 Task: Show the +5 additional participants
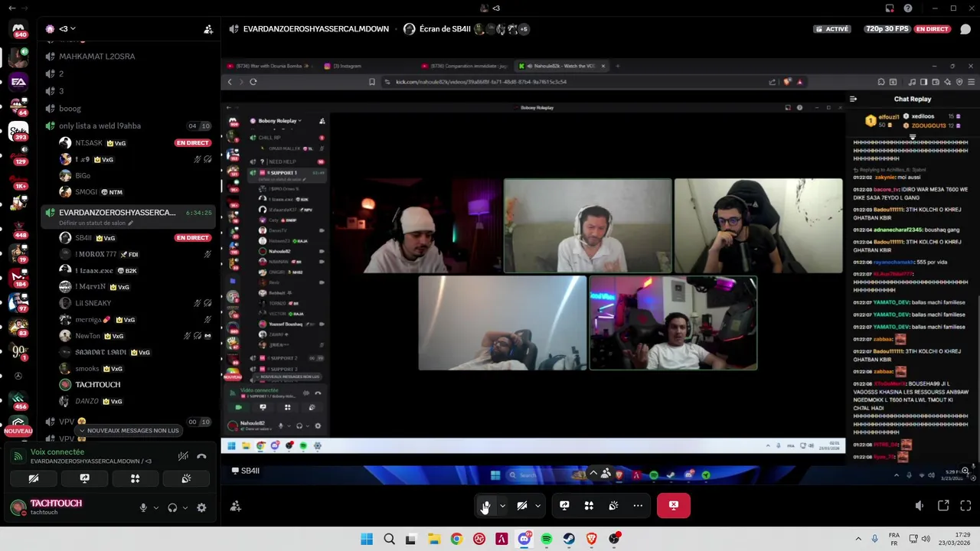click(x=524, y=29)
